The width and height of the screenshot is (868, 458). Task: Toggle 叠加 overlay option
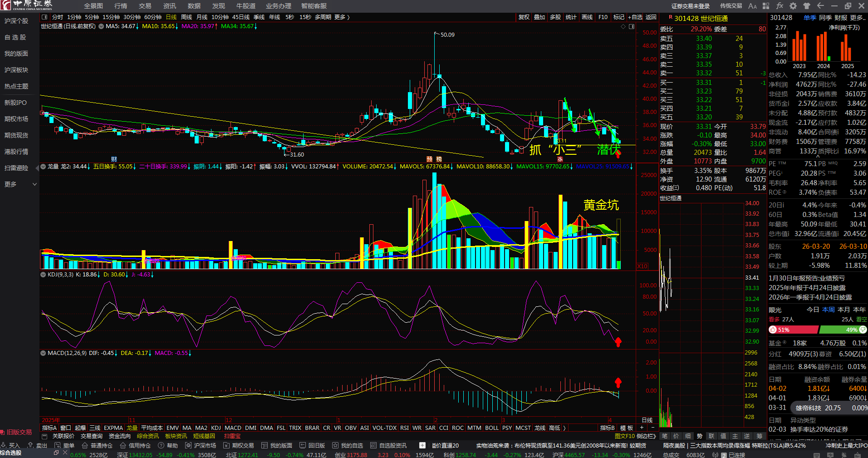539,17
